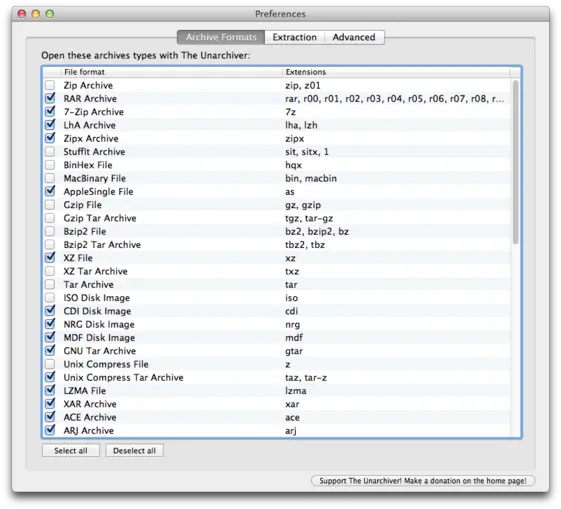The image size is (561, 509).
Task: Disable the AppleSingle File checkbox
Action: 50,191
